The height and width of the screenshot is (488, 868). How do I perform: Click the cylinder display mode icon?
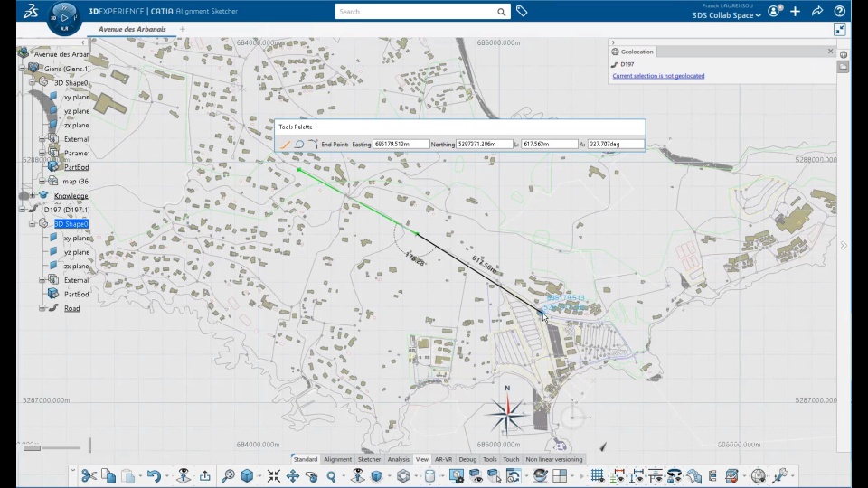(429, 476)
